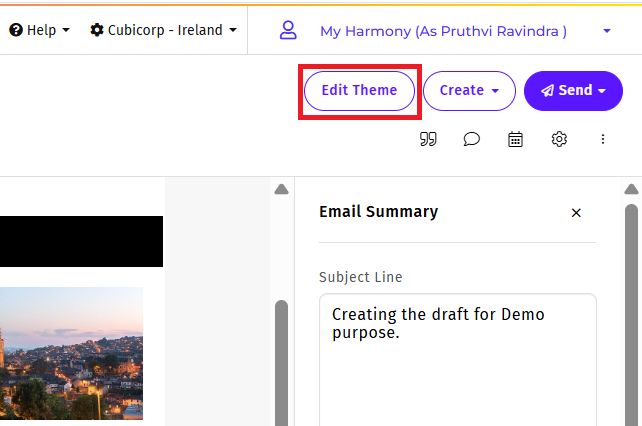Expand the My Harmony account dropdown
Screen dimensions: 642x426
pos(606,32)
